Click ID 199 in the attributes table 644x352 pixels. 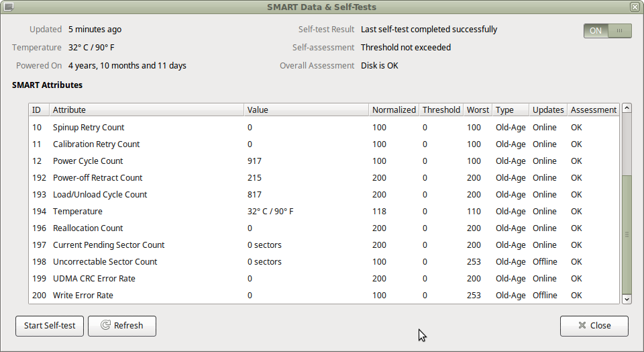tap(39, 279)
